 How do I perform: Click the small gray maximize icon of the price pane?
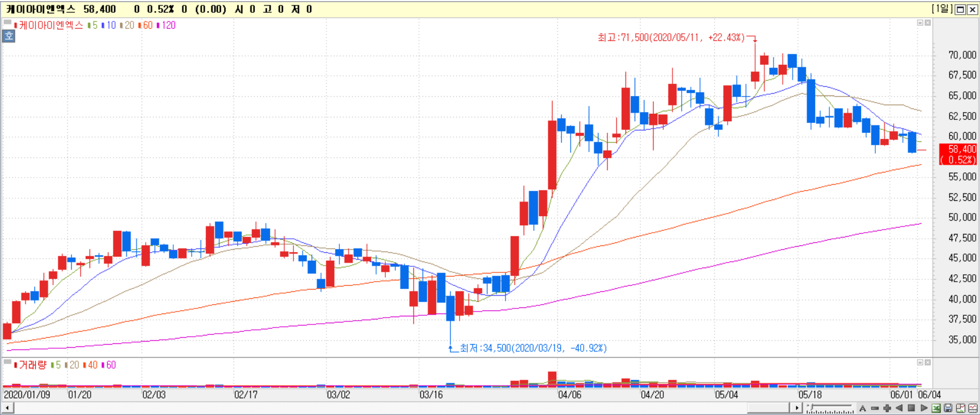pos(920,23)
